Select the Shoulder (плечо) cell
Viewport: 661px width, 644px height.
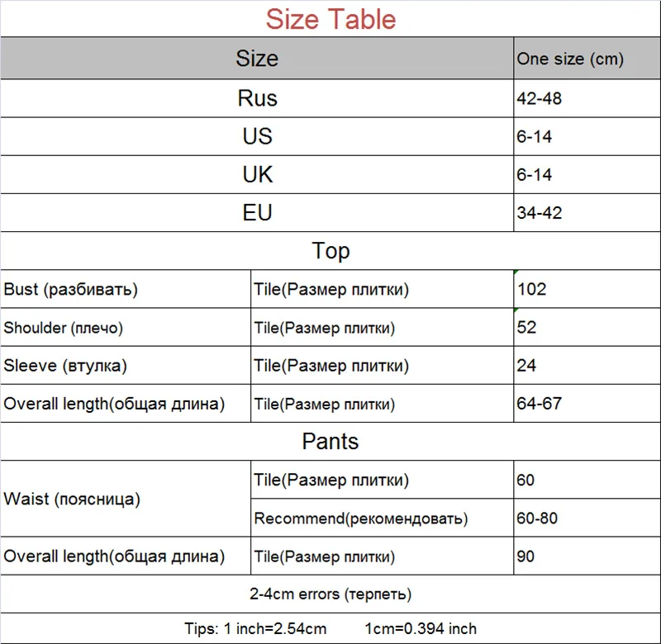point(126,327)
